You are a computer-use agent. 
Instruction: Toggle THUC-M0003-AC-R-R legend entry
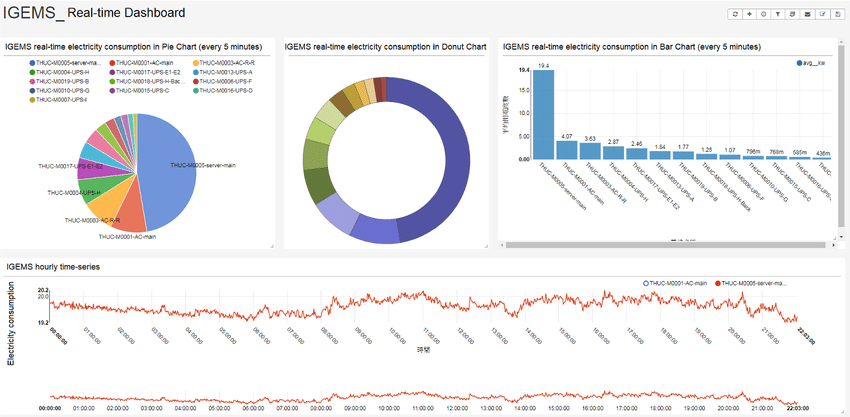223,63
